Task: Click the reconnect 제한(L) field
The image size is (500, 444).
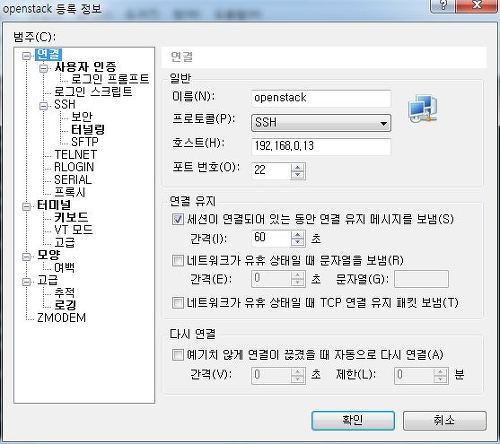Action: coord(414,375)
